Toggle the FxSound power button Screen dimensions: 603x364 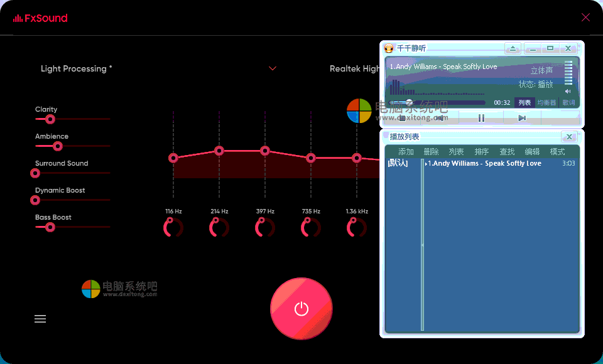click(301, 309)
